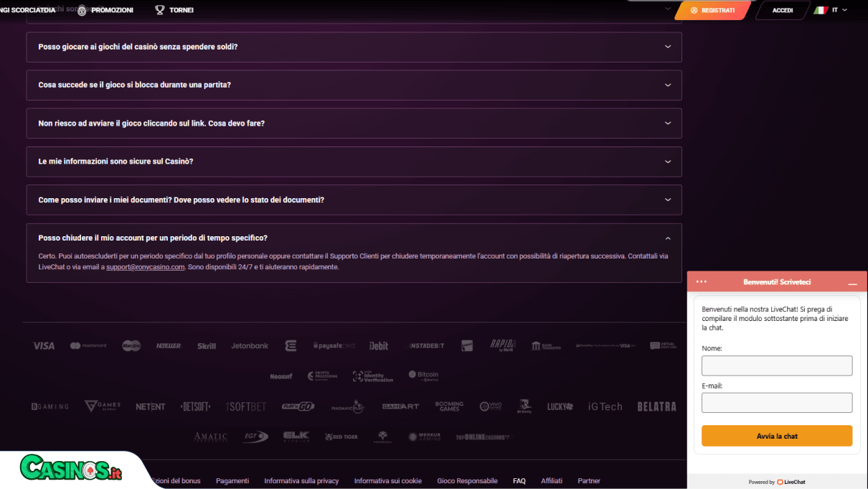
Task: Click the Mastercard payment logo
Action: click(88, 346)
